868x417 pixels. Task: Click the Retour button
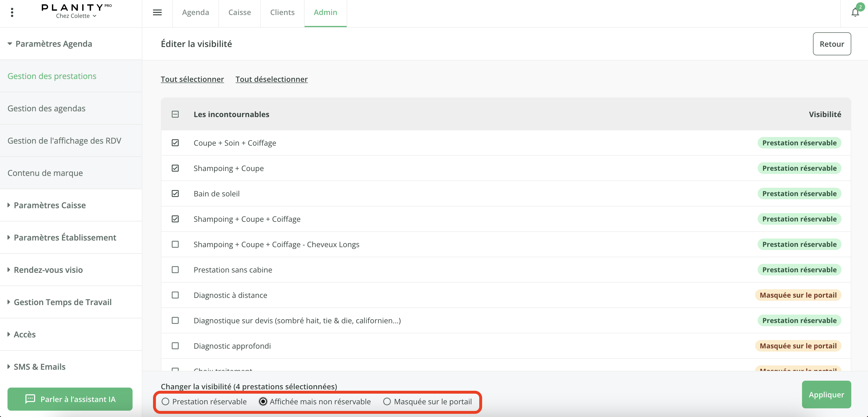832,44
